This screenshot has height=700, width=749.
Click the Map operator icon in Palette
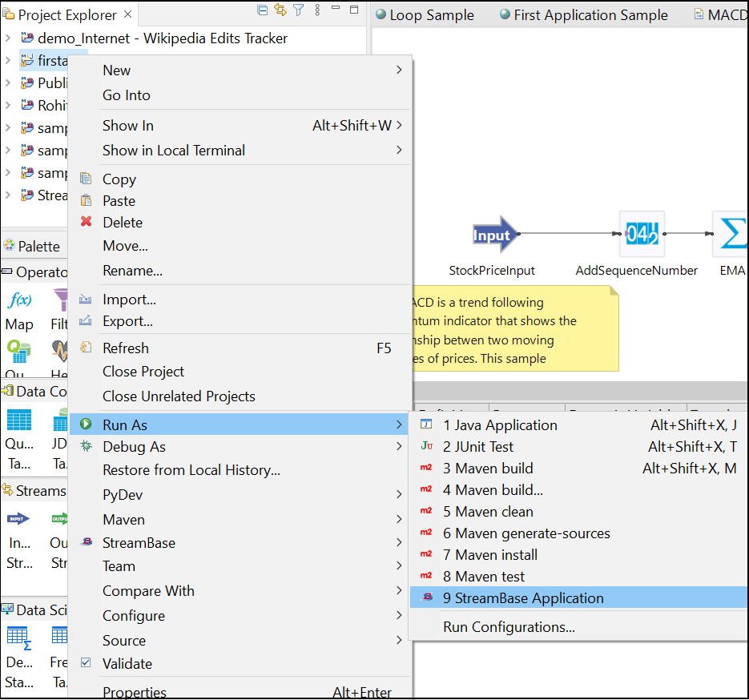pos(19,300)
